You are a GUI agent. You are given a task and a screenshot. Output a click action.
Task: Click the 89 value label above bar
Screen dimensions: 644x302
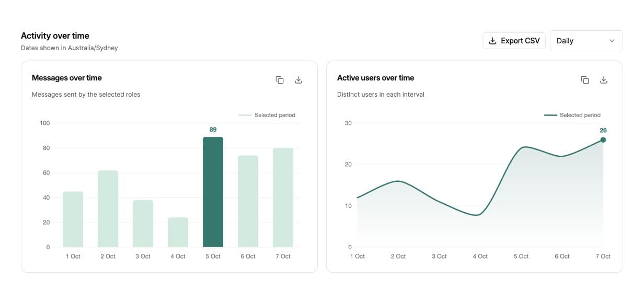coord(213,129)
